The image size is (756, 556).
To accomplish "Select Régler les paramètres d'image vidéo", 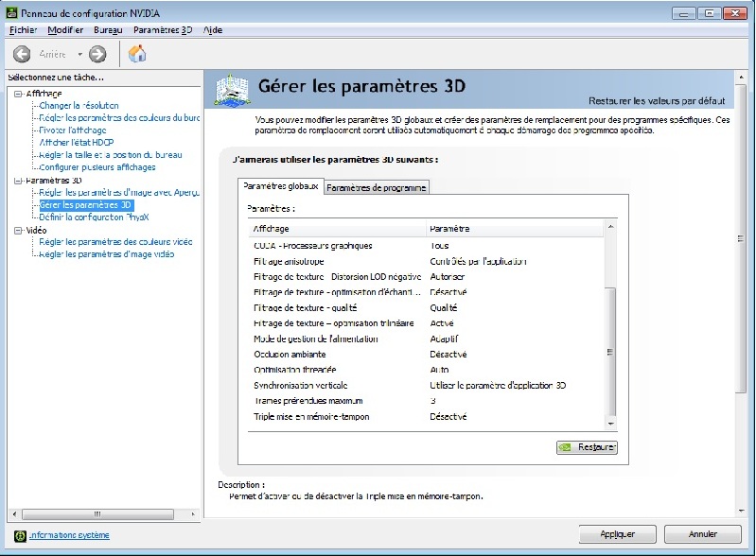I will [x=107, y=254].
